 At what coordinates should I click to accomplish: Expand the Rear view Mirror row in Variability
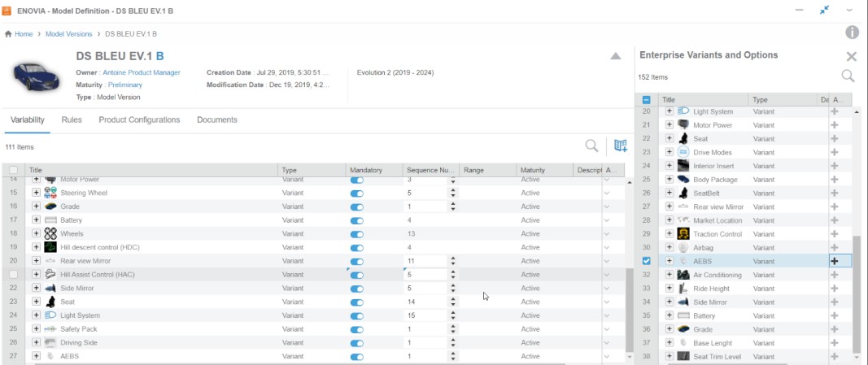tap(36, 260)
